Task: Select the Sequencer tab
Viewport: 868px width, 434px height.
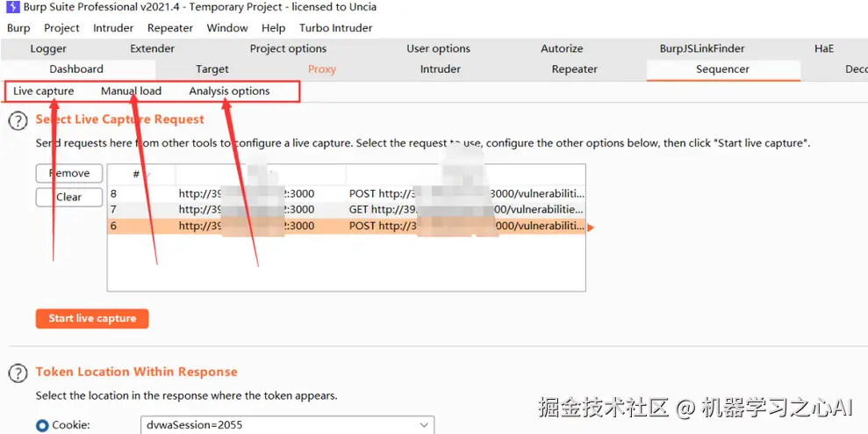Action: [x=722, y=69]
